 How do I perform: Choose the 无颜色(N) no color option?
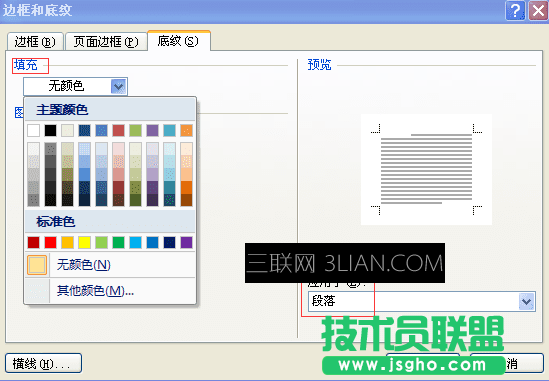click(110, 265)
